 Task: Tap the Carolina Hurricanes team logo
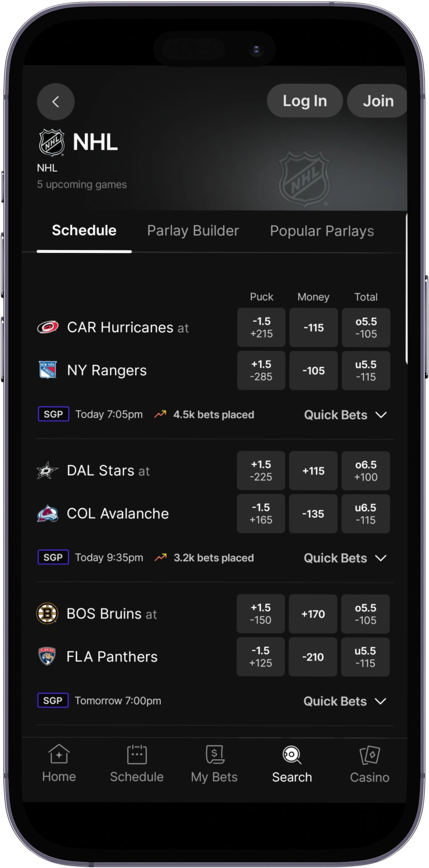48,327
